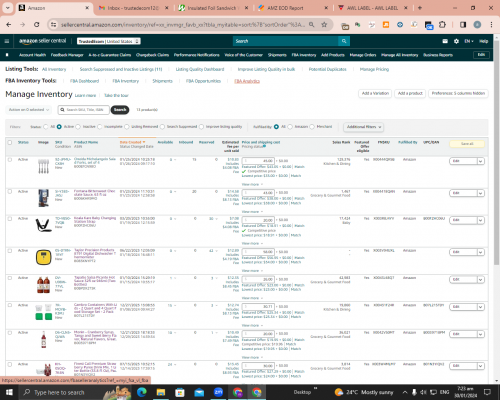Click the price field in Oneida forks row
Viewport: 500px width, 400px height.
pos(258,161)
